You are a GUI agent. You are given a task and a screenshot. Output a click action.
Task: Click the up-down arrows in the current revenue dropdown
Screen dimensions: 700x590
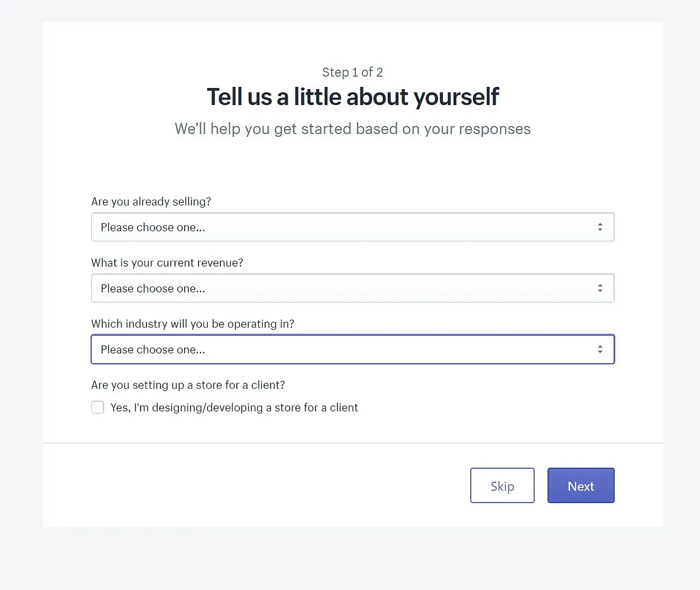pos(600,288)
